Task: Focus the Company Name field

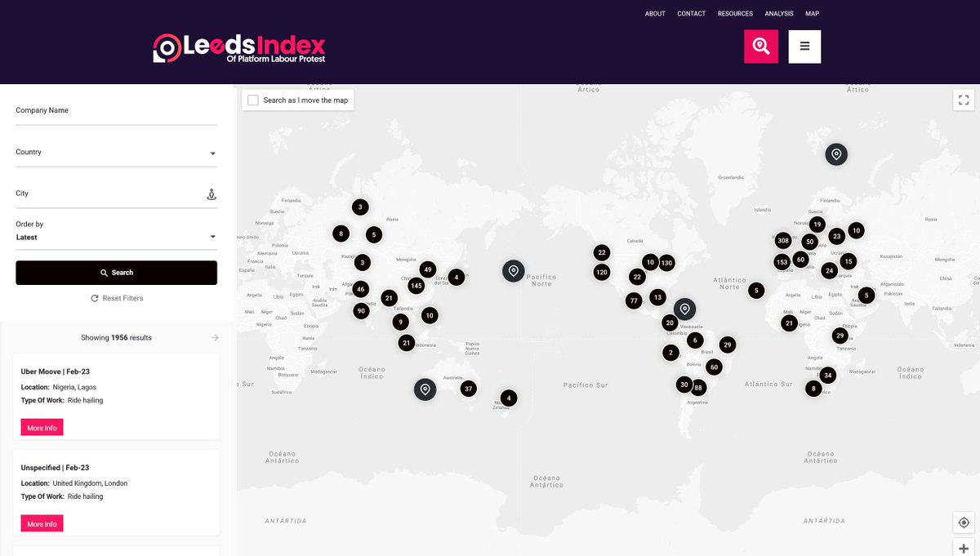Action: click(x=116, y=112)
